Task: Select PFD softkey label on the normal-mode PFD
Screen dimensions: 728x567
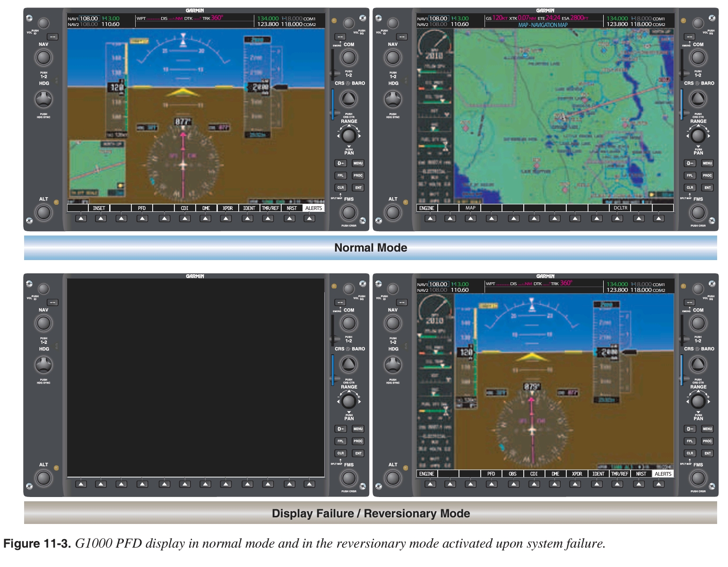Action: point(142,208)
